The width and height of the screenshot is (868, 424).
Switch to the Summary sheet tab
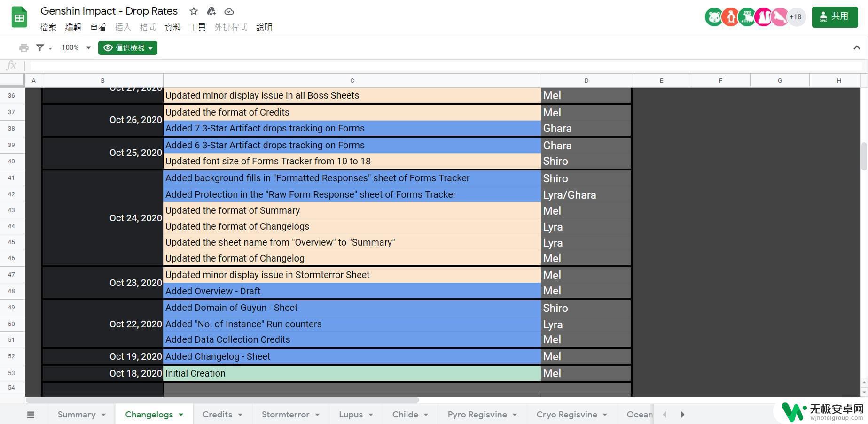click(x=77, y=415)
